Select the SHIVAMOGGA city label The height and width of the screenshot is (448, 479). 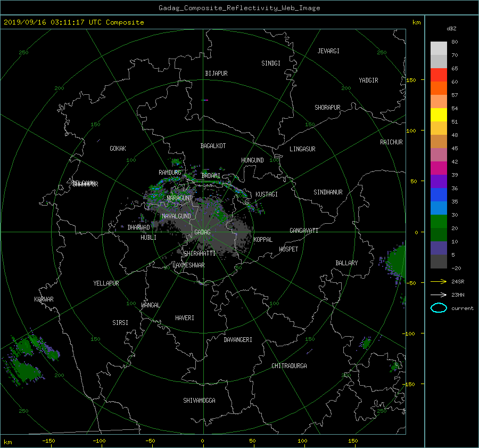[x=199, y=401]
